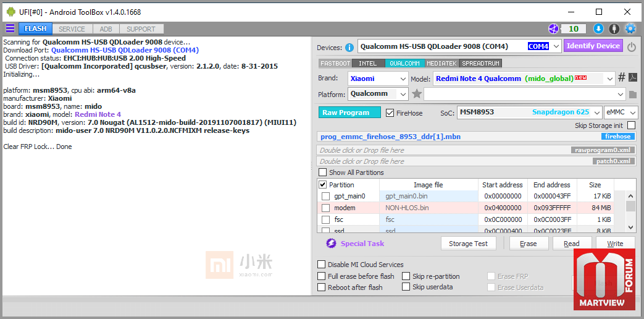This screenshot has width=644, height=319.
Task: Check Show All Partitions
Action: 323,172
